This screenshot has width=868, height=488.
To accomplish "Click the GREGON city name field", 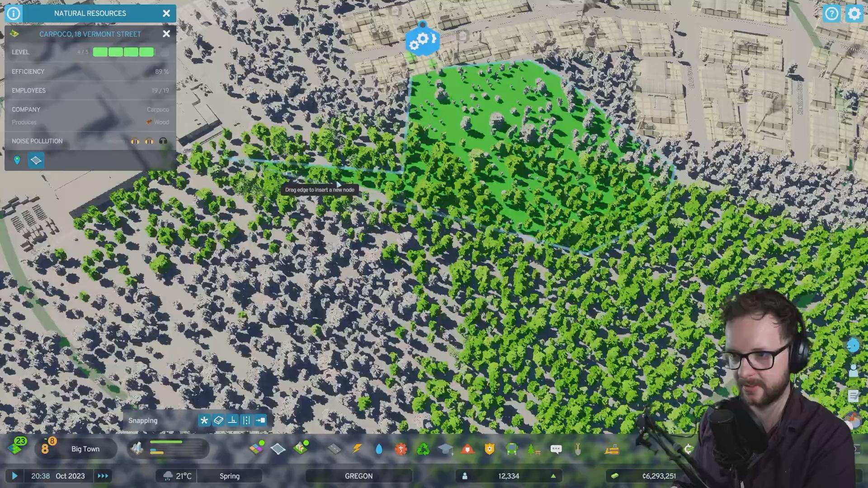I will pyautogui.click(x=359, y=476).
